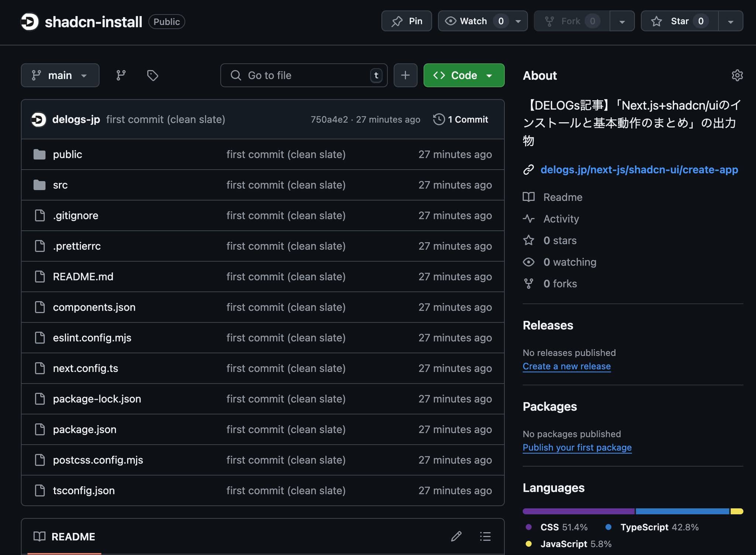Open the delogs.jp/next-js/shadcn-ui/create-app link
The width and height of the screenshot is (756, 555).
[639, 170]
